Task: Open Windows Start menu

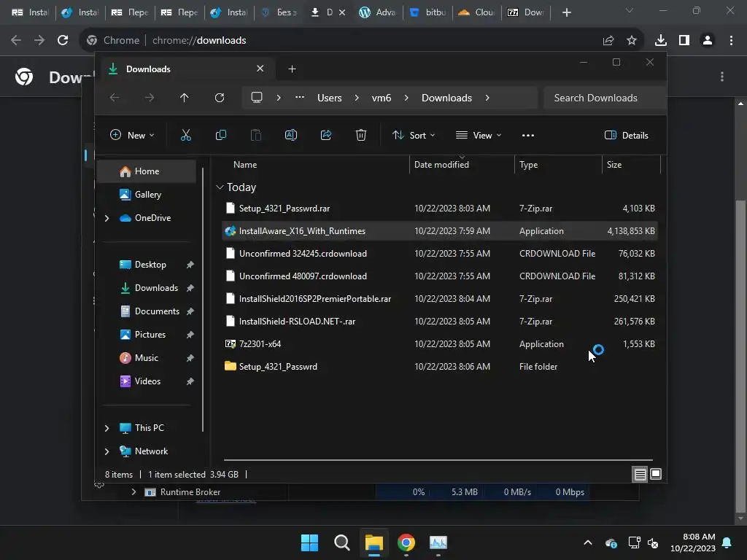Action: point(309,542)
